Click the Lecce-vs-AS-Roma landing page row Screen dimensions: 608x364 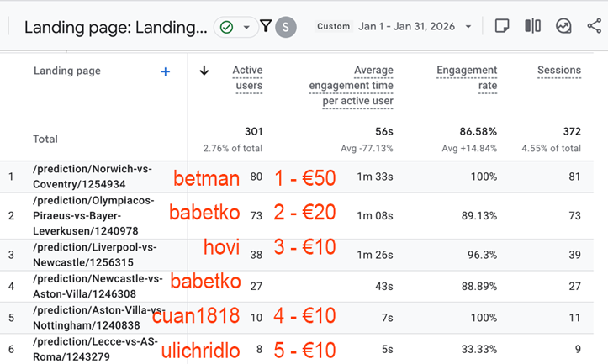point(87,349)
